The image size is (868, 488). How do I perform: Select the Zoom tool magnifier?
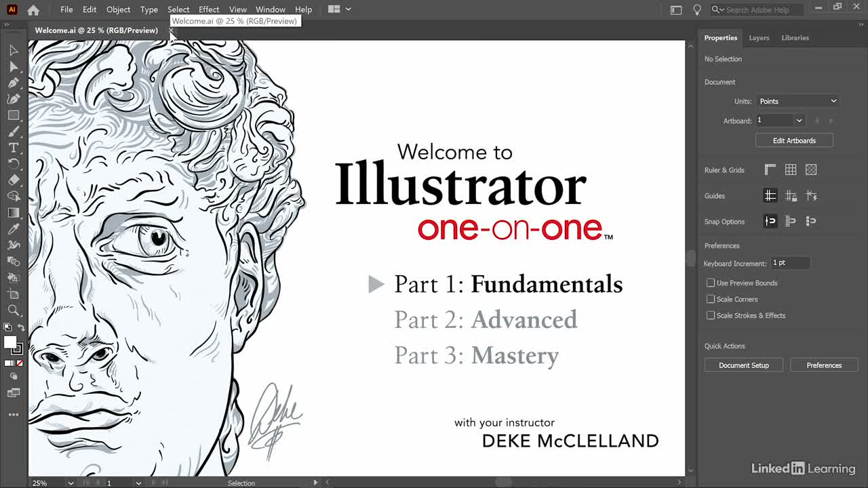(x=14, y=310)
